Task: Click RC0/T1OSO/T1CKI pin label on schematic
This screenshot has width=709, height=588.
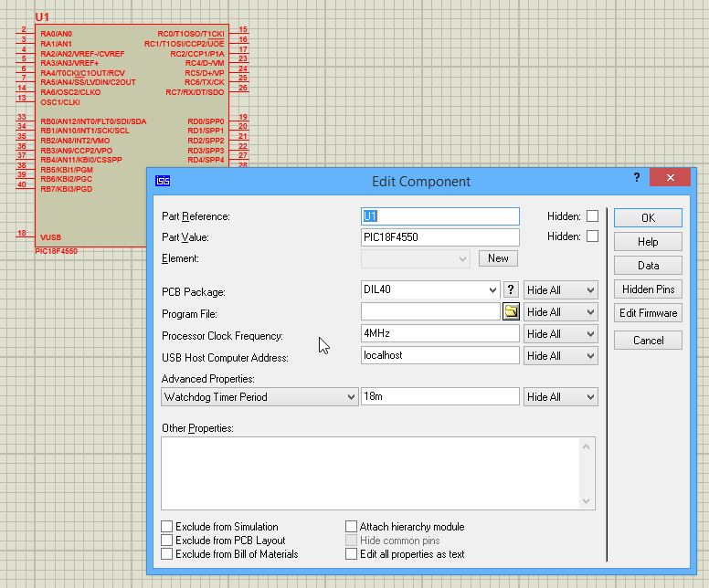Action: click(x=191, y=34)
